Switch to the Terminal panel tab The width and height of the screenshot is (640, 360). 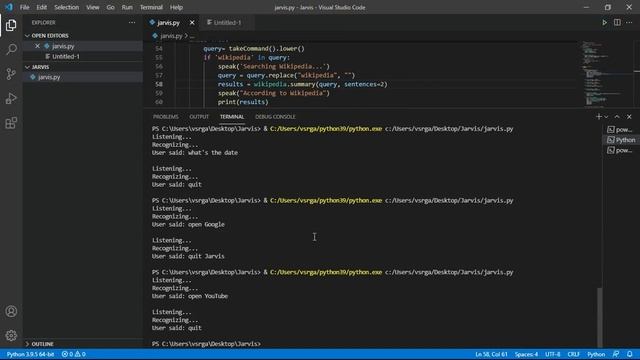(x=232, y=117)
